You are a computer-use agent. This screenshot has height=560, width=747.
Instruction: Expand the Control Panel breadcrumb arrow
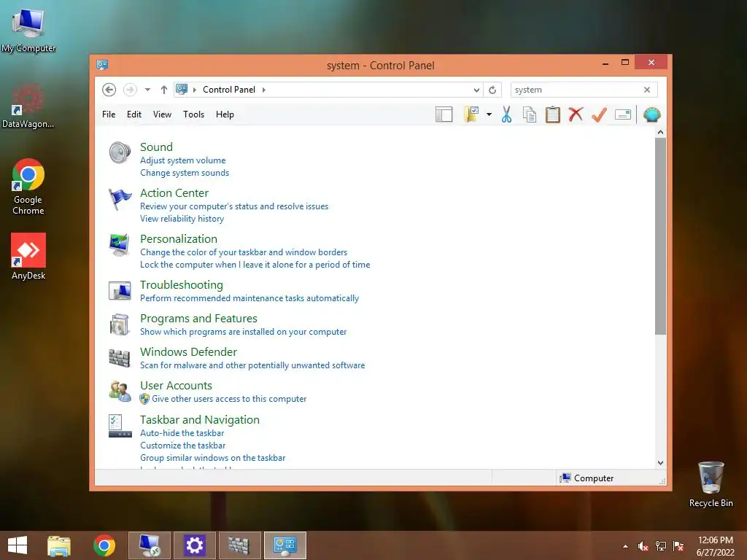[x=264, y=90]
